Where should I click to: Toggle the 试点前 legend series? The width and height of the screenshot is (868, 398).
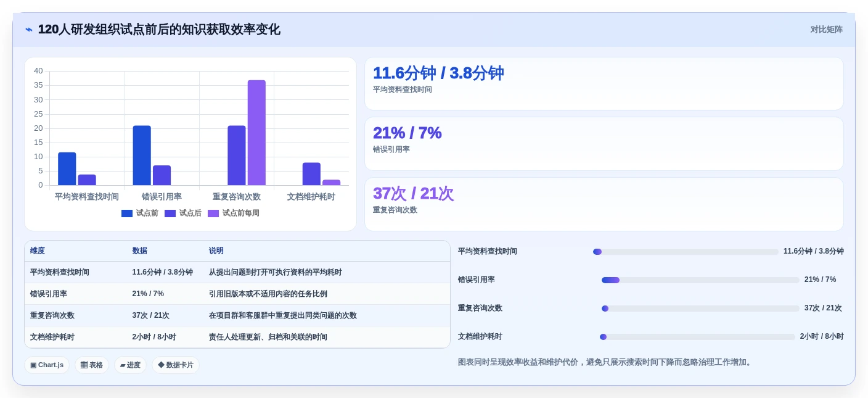coord(140,213)
